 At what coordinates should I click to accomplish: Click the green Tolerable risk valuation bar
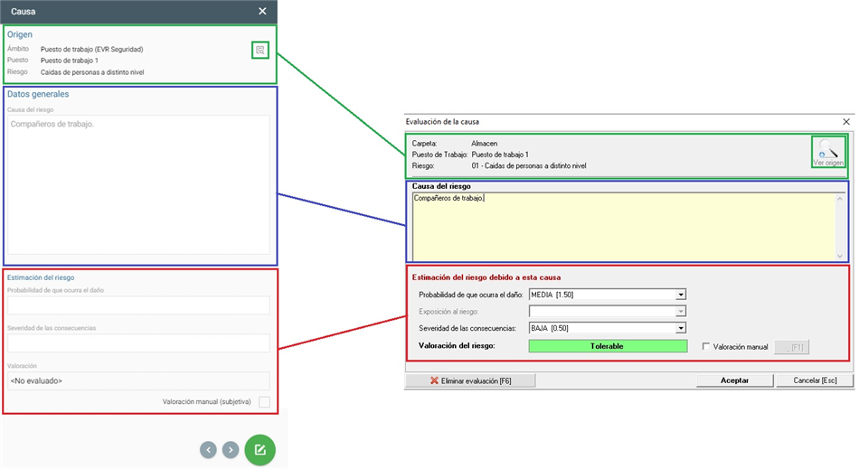608,346
